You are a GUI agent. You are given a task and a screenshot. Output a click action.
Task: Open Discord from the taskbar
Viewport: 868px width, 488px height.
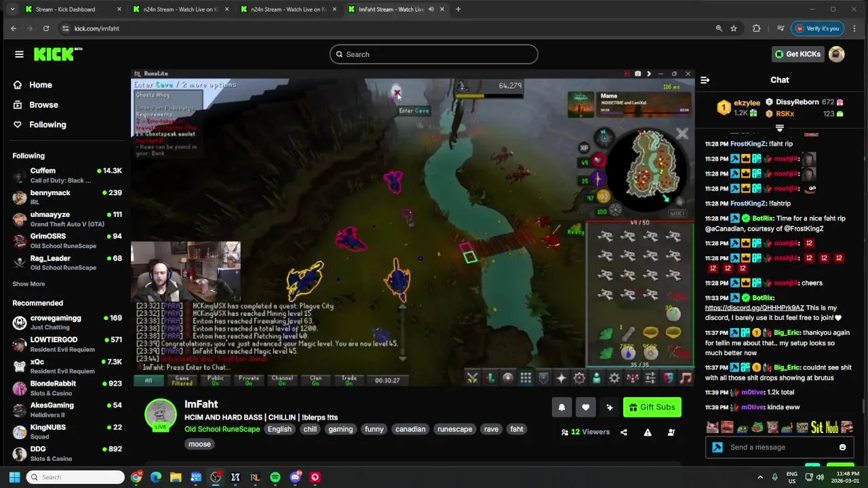(295, 477)
